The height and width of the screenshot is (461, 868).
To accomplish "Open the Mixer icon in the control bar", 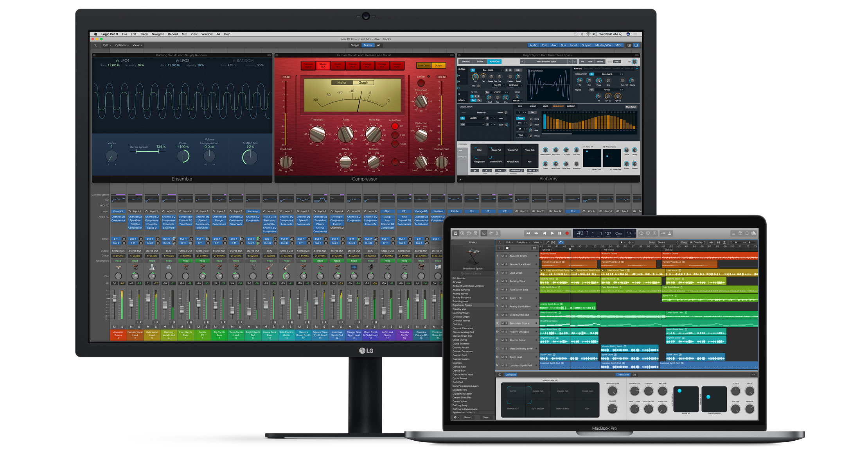I will [491, 233].
